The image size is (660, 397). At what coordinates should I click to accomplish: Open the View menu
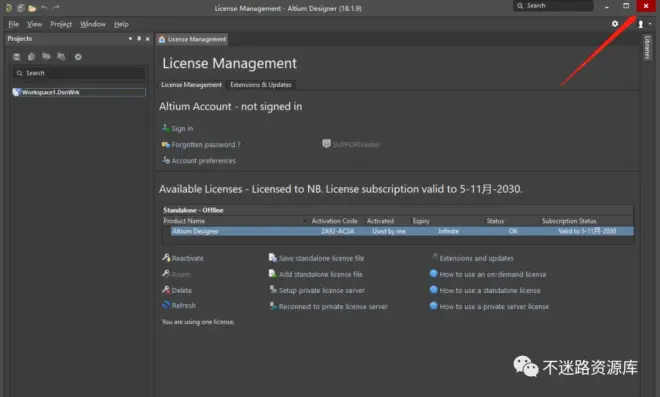pyautogui.click(x=34, y=24)
